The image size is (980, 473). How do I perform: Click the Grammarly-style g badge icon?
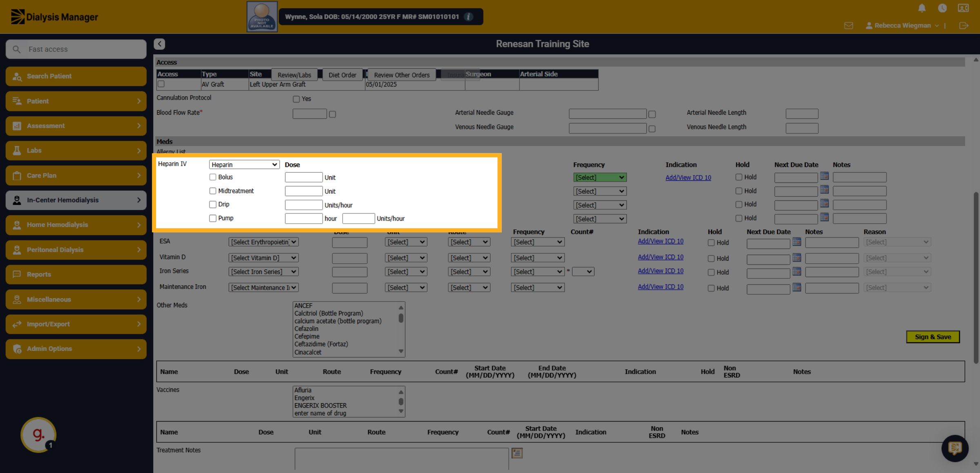click(x=38, y=435)
